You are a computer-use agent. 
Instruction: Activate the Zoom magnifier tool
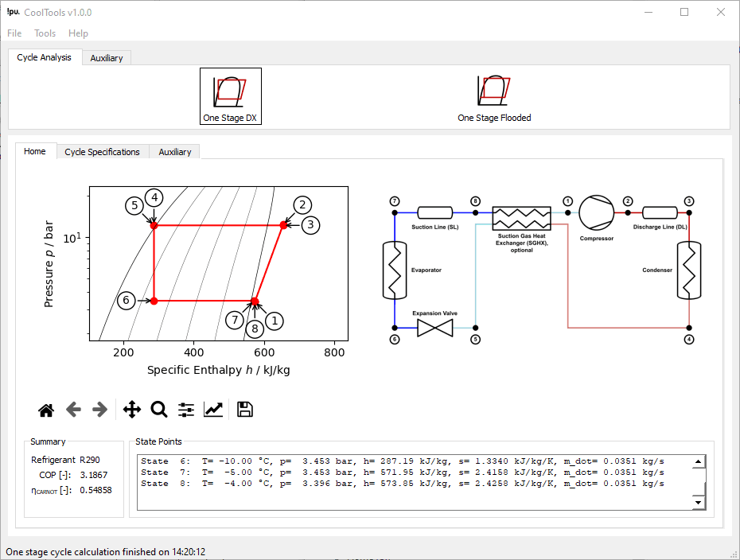(x=159, y=410)
